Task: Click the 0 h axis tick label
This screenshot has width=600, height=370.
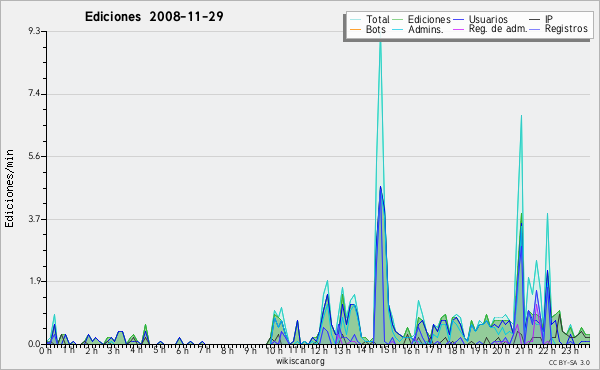Action: [45, 350]
